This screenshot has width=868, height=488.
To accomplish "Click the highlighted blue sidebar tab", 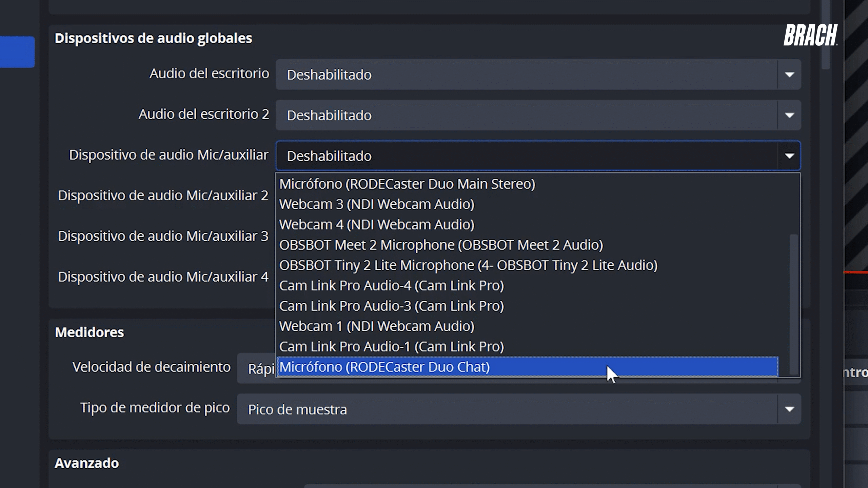I will pyautogui.click(x=17, y=52).
